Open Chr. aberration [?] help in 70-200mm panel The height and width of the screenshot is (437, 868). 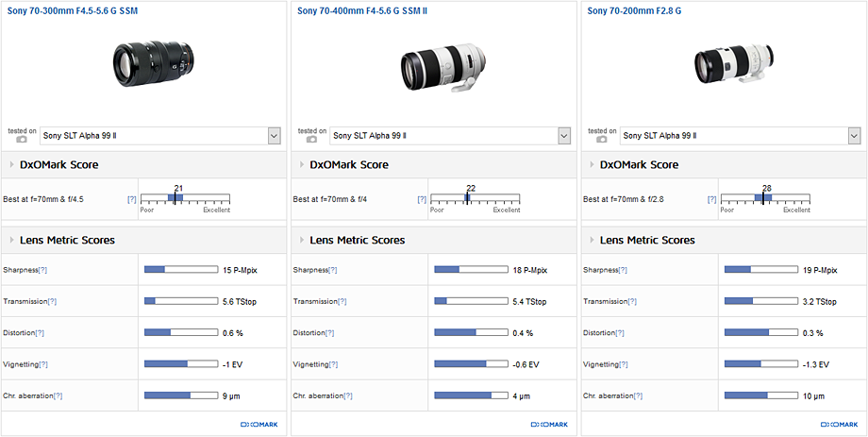[x=638, y=396]
